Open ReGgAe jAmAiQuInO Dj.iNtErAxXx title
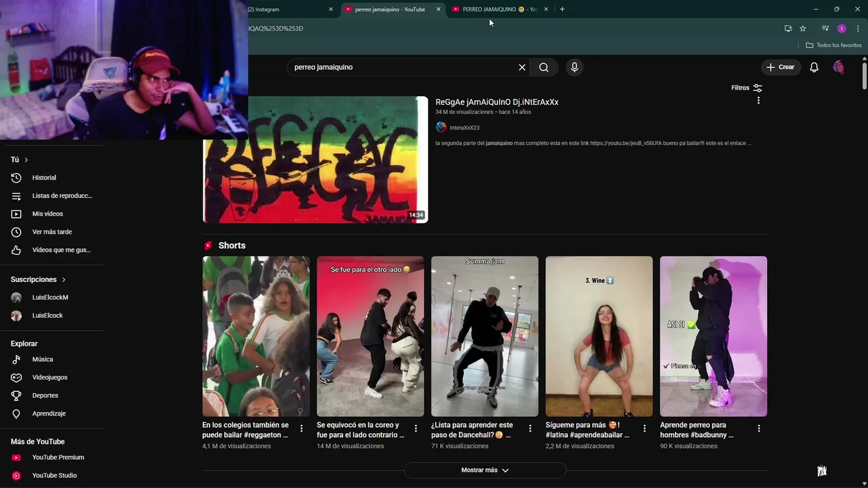The height and width of the screenshot is (488, 868). (x=497, y=102)
